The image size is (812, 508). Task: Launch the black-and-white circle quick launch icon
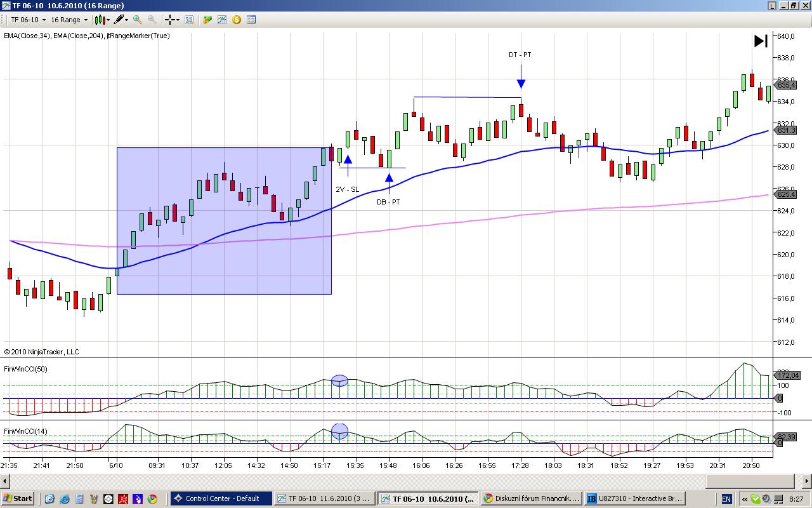pyautogui.click(x=108, y=499)
